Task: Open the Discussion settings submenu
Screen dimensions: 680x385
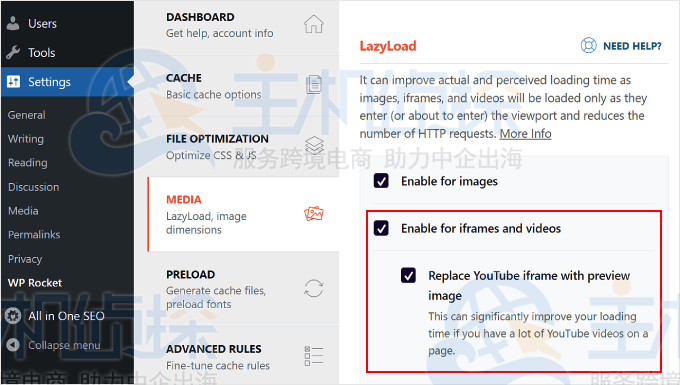Action: (x=33, y=187)
